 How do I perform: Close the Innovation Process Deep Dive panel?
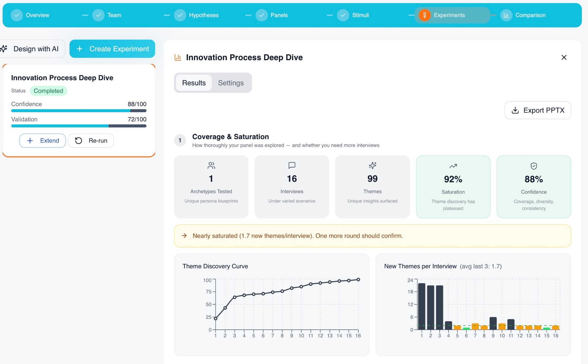[x=564, y=57]
